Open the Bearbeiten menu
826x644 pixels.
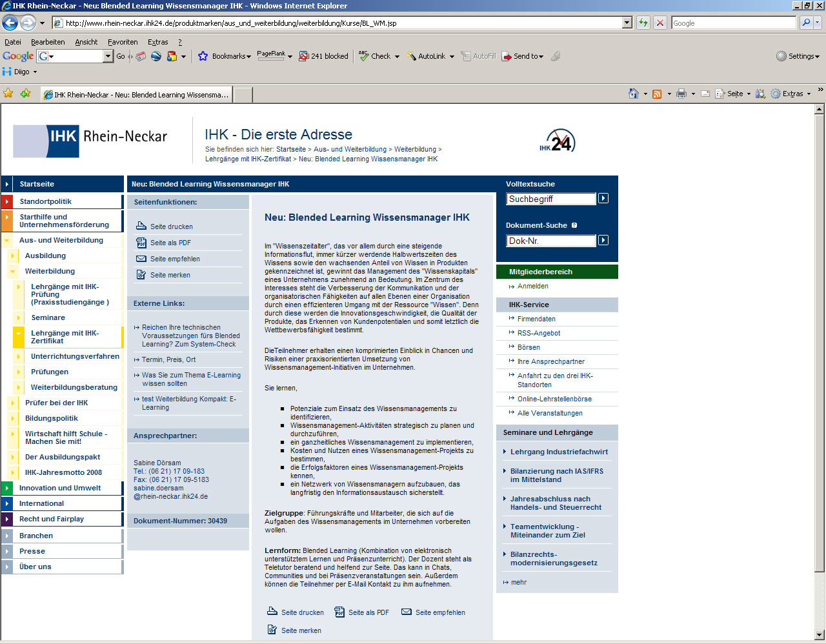coord(48,42)
